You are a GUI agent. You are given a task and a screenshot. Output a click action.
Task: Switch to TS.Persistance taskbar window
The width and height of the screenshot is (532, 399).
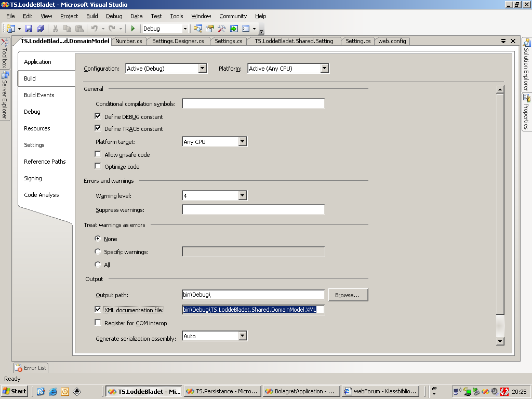[x=222, y=391]
